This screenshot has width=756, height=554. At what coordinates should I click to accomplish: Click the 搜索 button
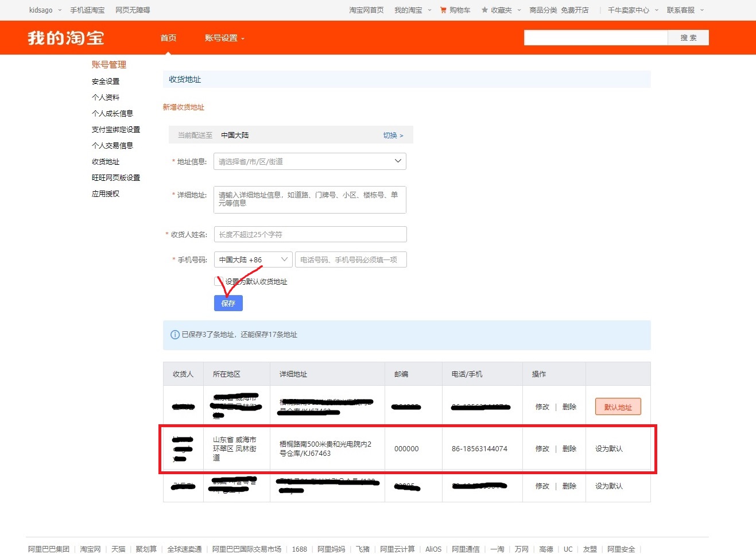click(688, 38)
